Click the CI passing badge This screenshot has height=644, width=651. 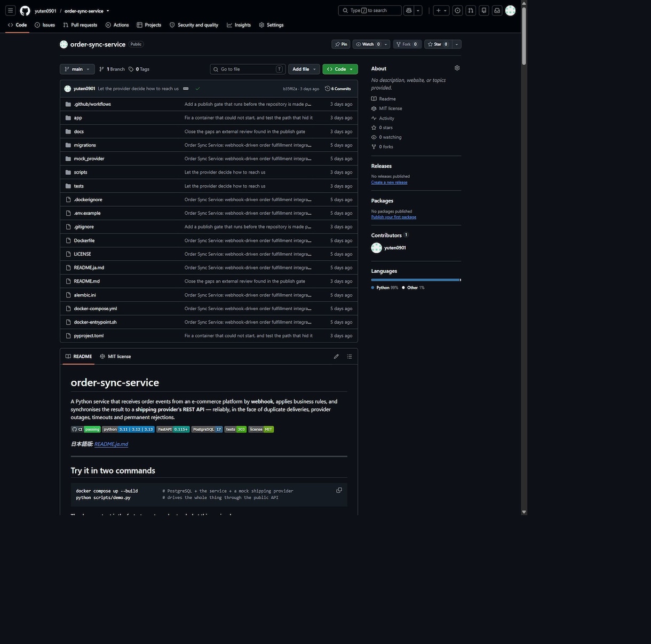[x=86, y=429]
